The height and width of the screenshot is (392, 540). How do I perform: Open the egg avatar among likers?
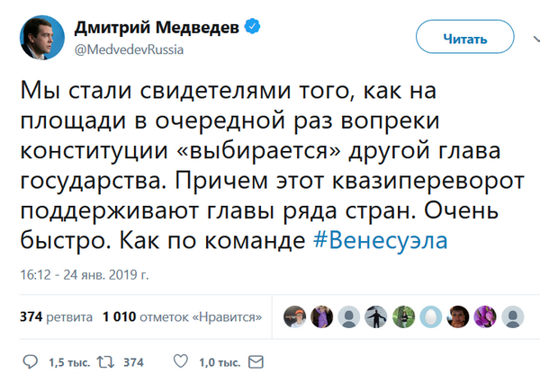coord(432,316)
